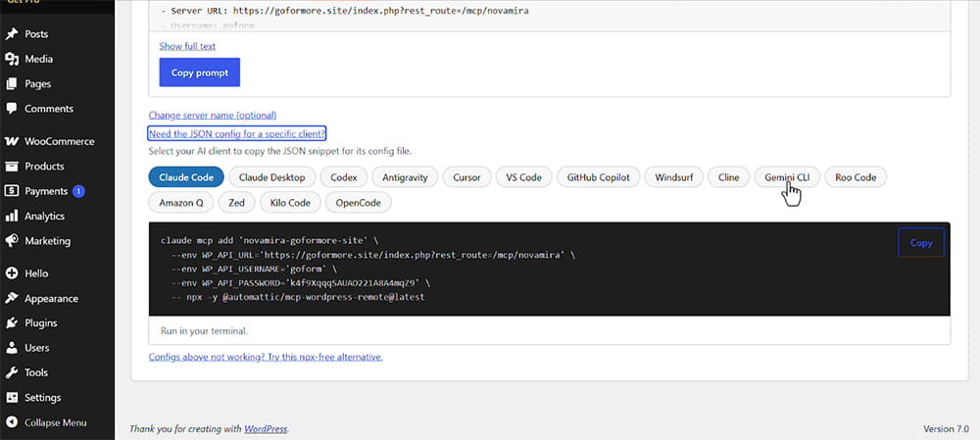
Task: Expand the Show full text link
Action: [x=187, y=46]
